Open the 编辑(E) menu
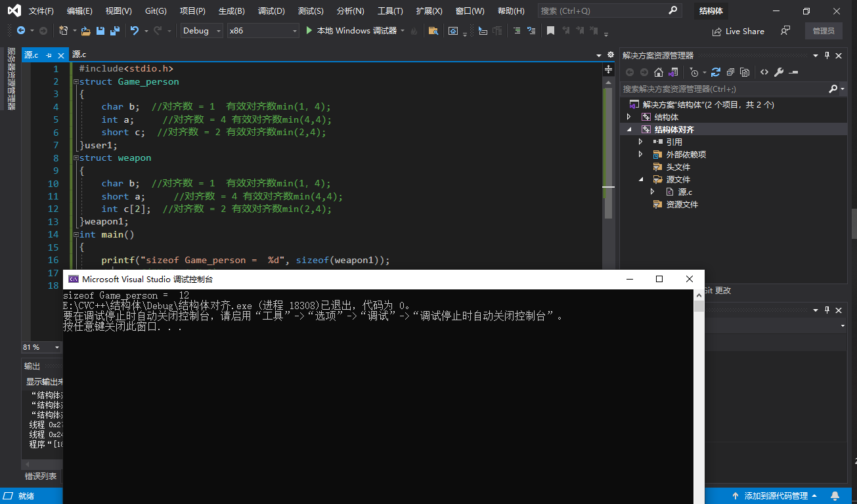857x504 pixels. pyautogui.click(x=79, y=11)
